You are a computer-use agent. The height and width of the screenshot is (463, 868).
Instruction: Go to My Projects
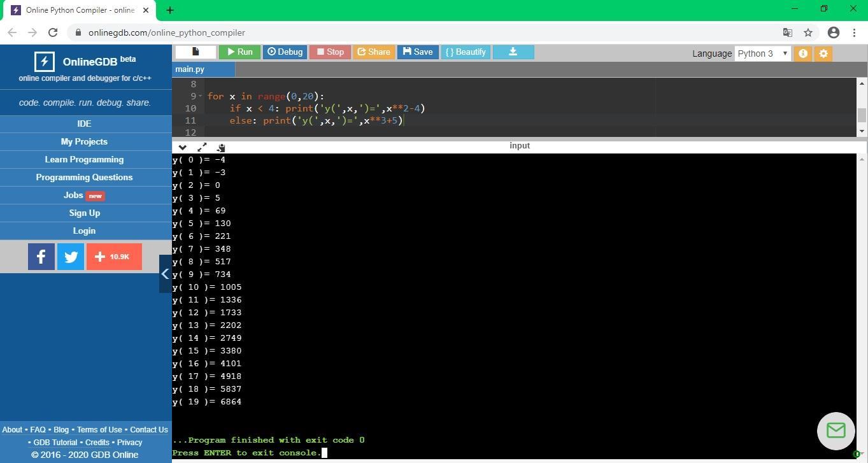(x=84, y=141)
